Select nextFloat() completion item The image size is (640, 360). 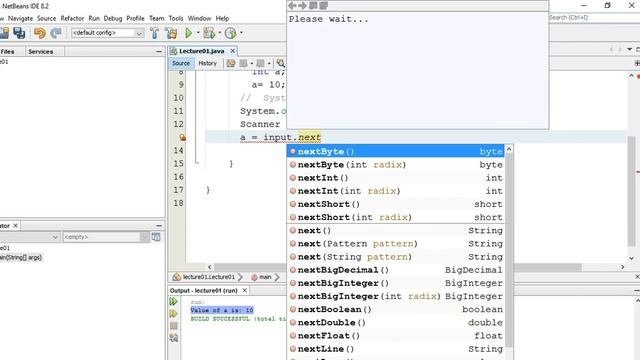tap(396, 336)
